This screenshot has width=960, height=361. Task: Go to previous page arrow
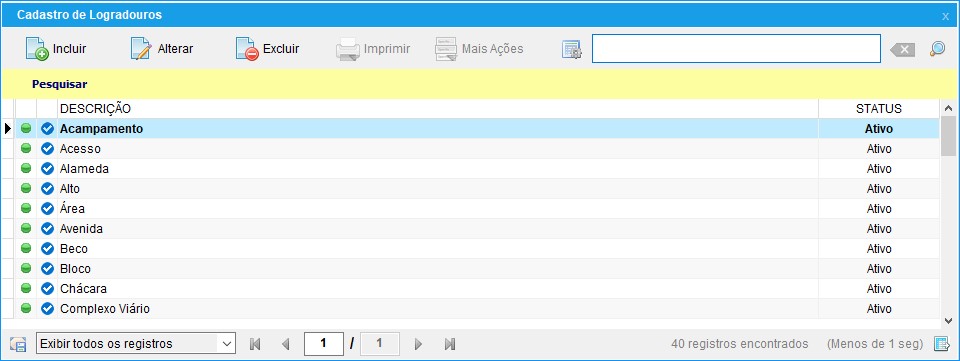285,344
